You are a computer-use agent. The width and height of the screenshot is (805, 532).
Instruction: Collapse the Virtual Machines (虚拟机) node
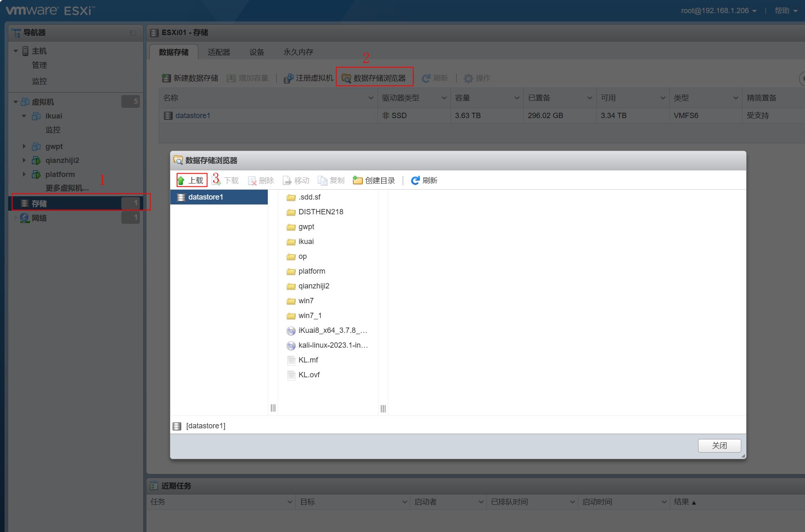16,102
